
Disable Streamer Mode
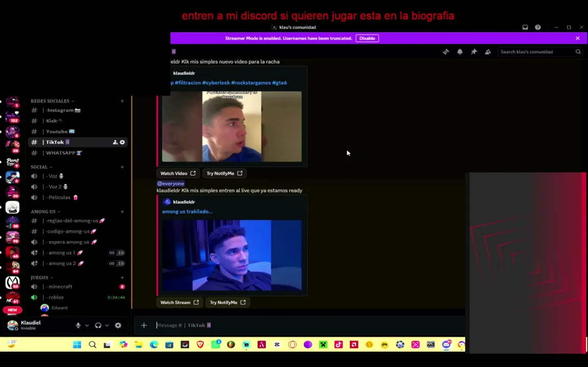[x=367, y=38]
